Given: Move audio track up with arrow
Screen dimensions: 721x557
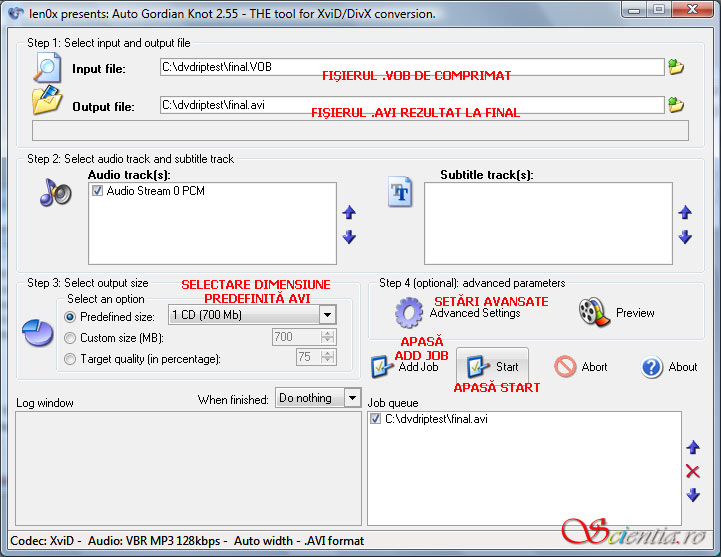Looking at the screenshot, I should click(349, 212).
